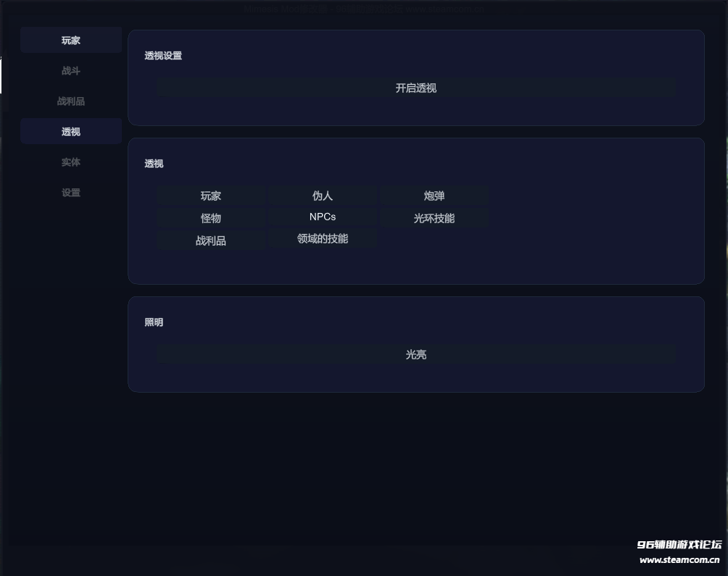
Task: Open the 玩家 tab in the sidebar
Action: coord(71,41)
